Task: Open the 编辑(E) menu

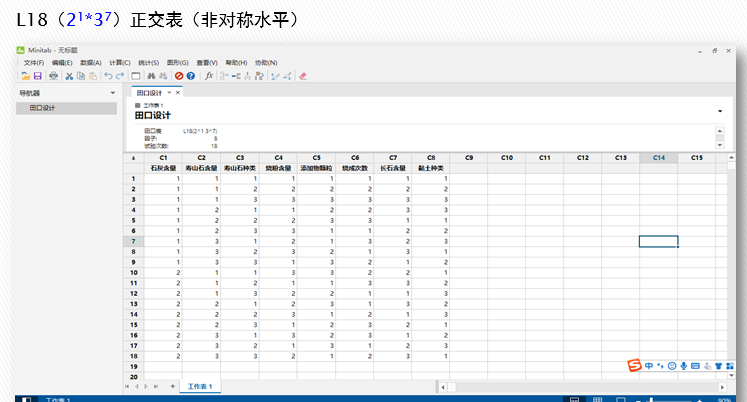Action: [x=62, y=63]
